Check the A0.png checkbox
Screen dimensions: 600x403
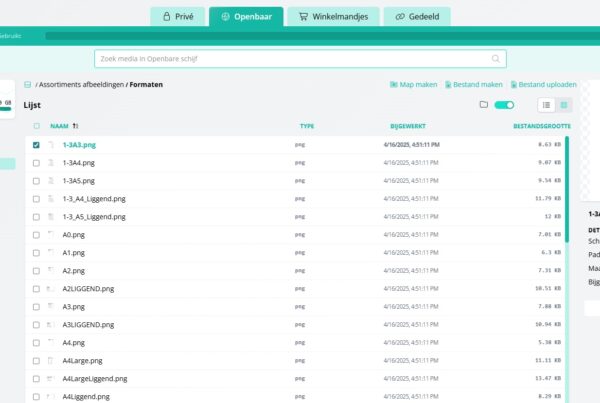(x=36, y=235)
